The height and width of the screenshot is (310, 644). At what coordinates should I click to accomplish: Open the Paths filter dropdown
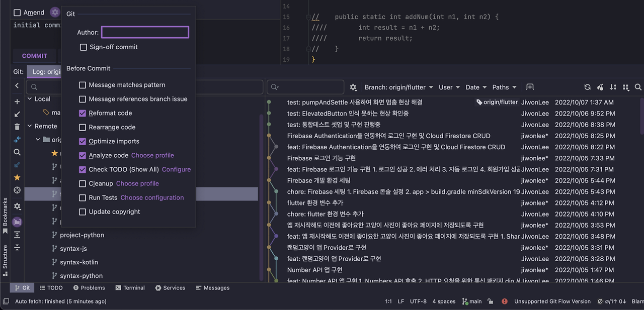click(504, 87)
